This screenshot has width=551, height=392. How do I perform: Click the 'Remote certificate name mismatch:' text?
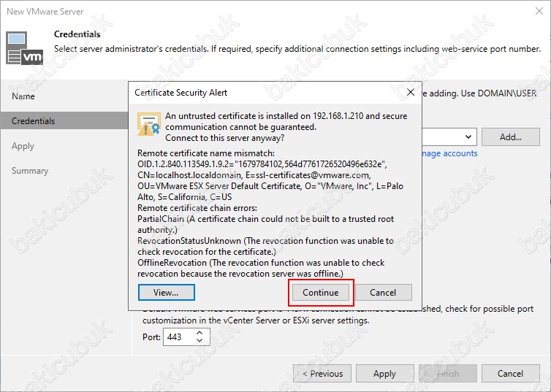pos(206,153)
